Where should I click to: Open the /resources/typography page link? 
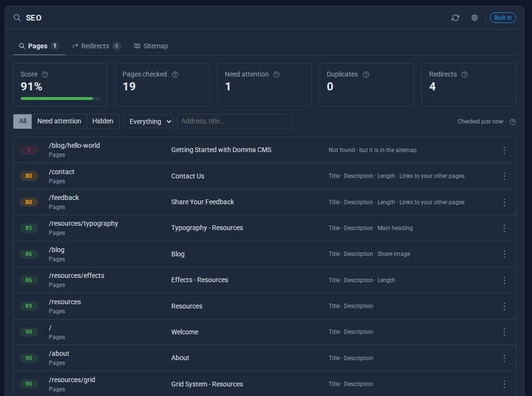tap(83, 223)
